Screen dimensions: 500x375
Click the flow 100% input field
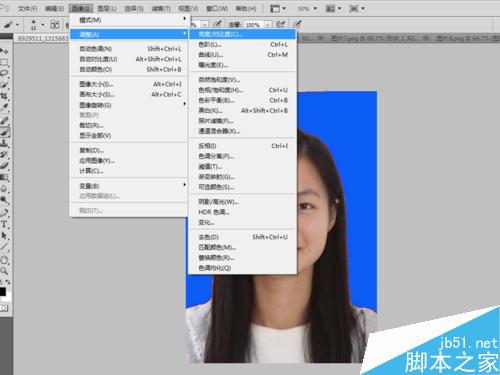[x=254, y=25]
